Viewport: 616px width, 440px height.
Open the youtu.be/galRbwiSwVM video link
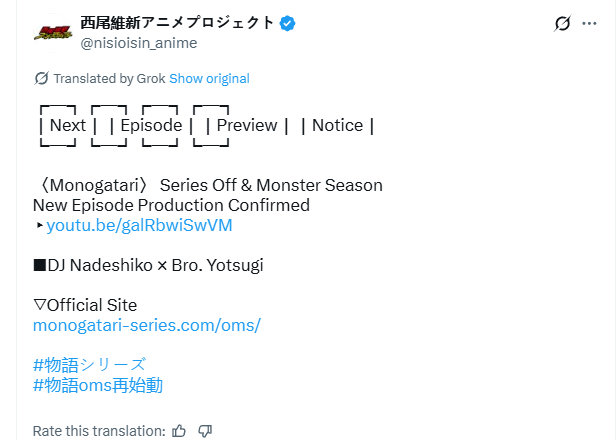click(139, 225)
